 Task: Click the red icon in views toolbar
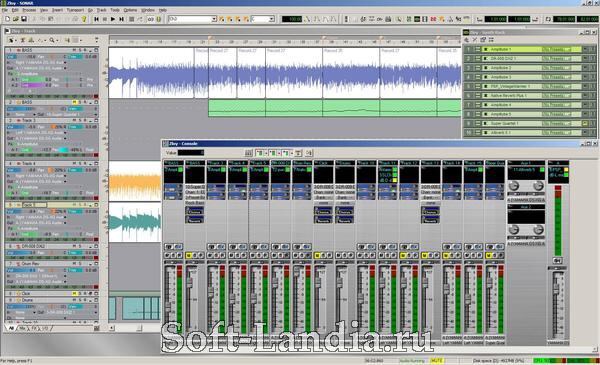[x=433, y=19]
